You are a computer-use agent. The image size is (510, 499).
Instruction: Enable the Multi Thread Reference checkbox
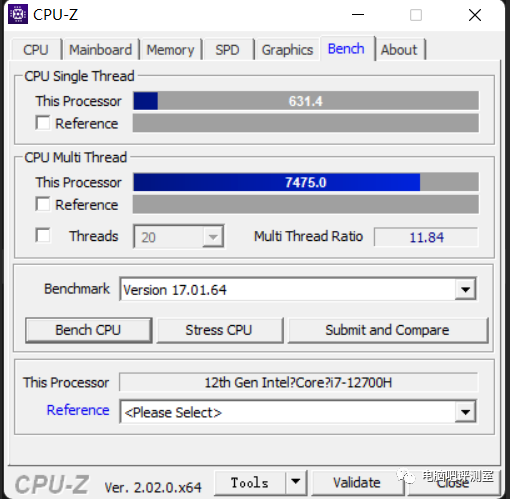coord(43,204)
